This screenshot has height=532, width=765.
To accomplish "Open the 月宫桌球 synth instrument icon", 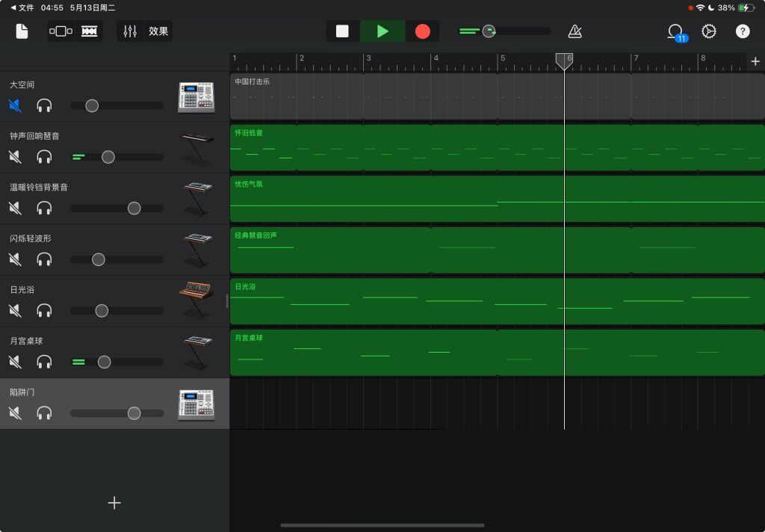I will click(197, 353).
